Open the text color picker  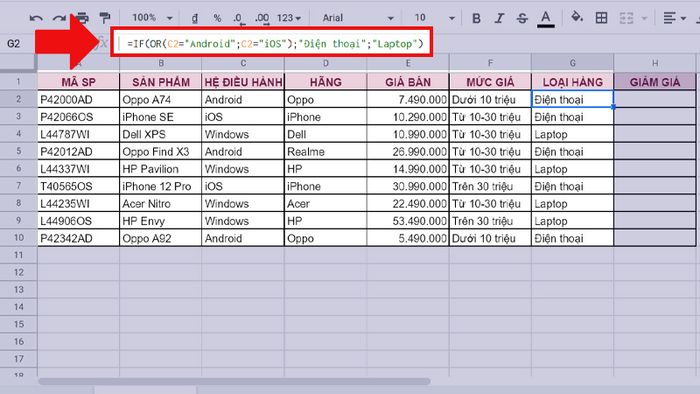click(x=546, y=19)
